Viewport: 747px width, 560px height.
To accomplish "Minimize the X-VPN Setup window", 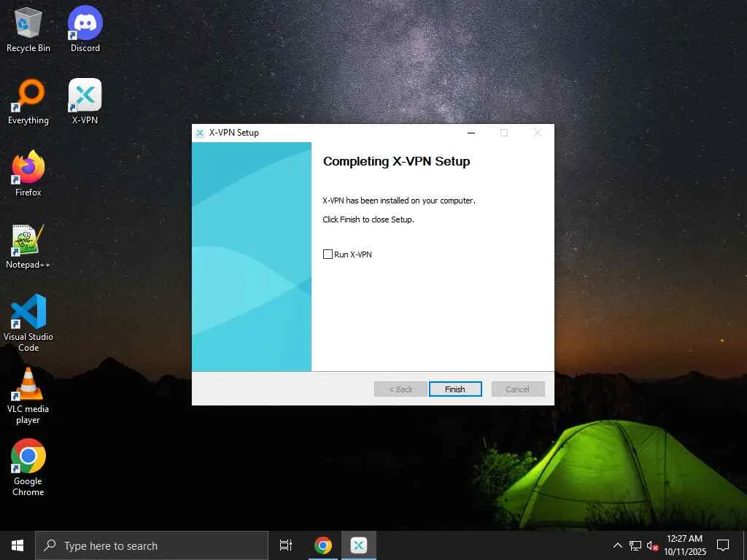I will tap(471, 133).
